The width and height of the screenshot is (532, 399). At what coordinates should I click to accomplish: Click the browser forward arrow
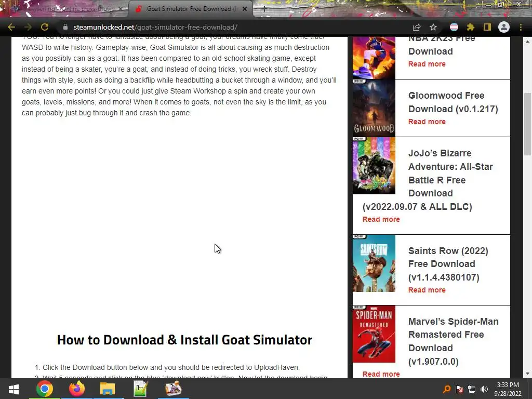pos(28,27)
